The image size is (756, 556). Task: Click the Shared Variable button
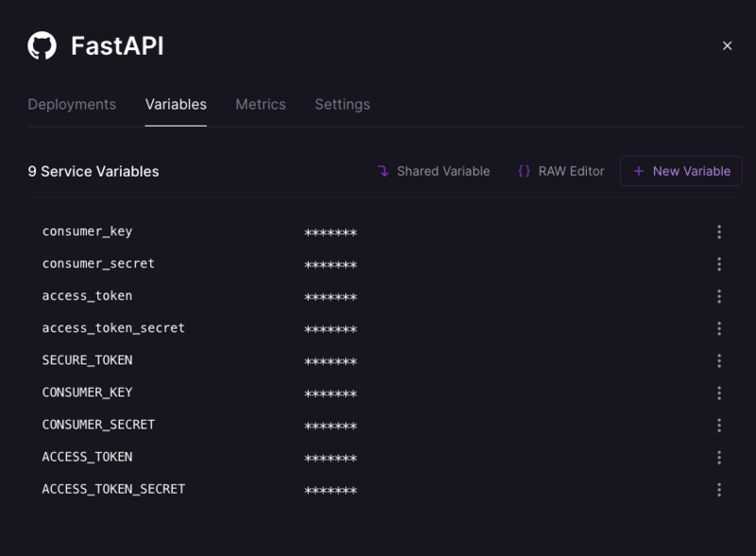click(433, 171)
